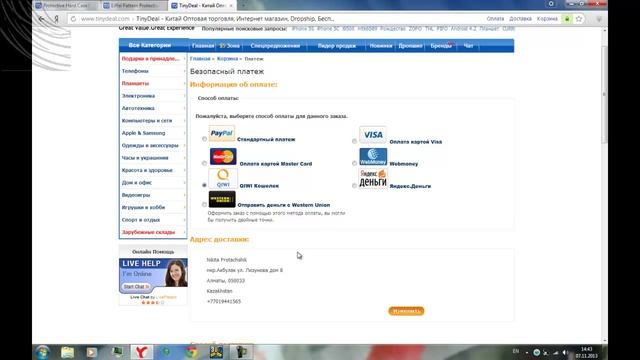The height and width of the screenshot is (360, 640).
Task: Click the MasterCard logo
Action: pos(223,157)
